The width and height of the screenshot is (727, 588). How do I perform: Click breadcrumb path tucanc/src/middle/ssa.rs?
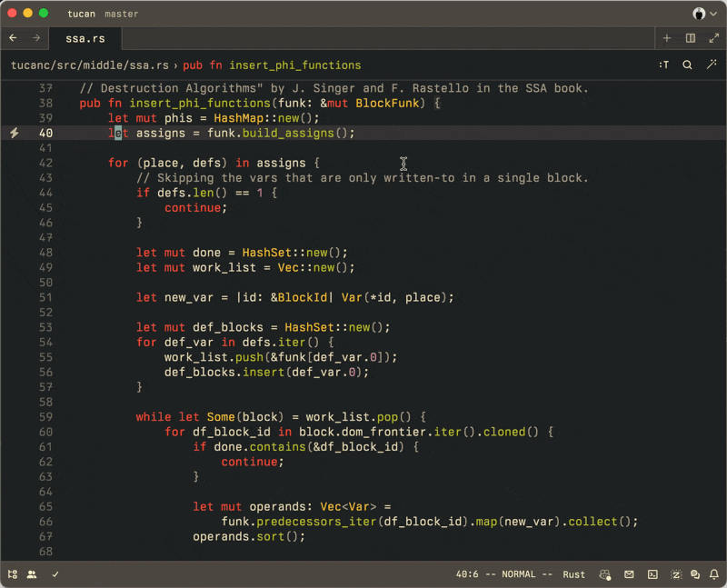pyautogui.click(x=90, y=65)
